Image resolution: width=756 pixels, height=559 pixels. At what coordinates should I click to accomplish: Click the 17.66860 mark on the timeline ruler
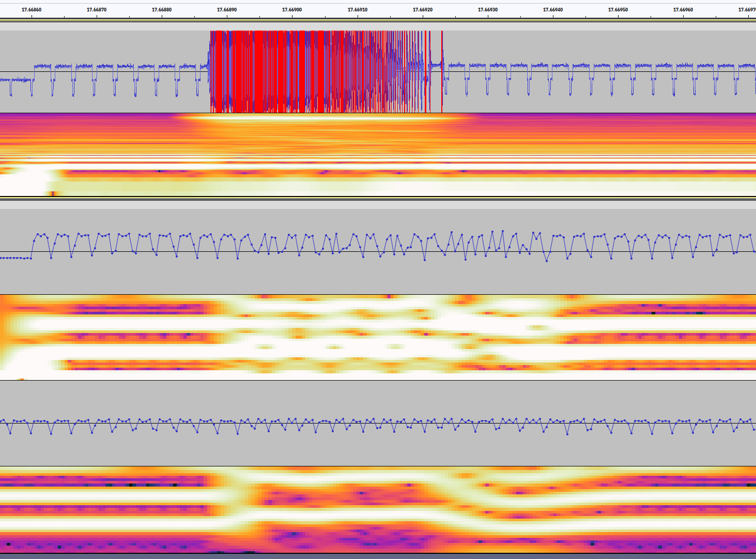[x=32, y=10]
